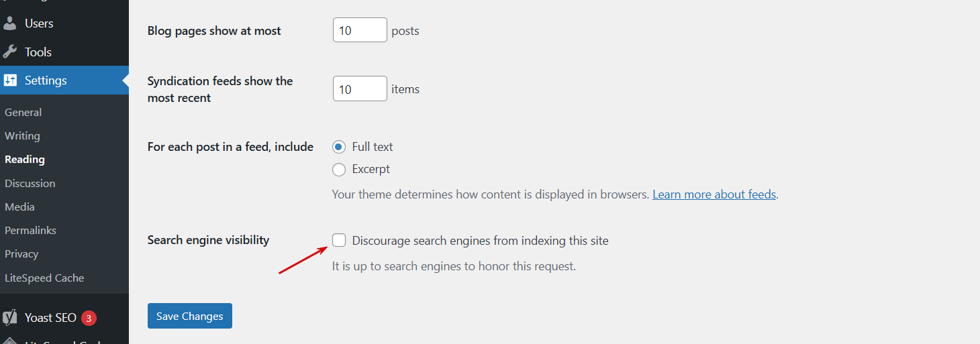Open Privacy settings submenu item

click(x=22, y=253)
